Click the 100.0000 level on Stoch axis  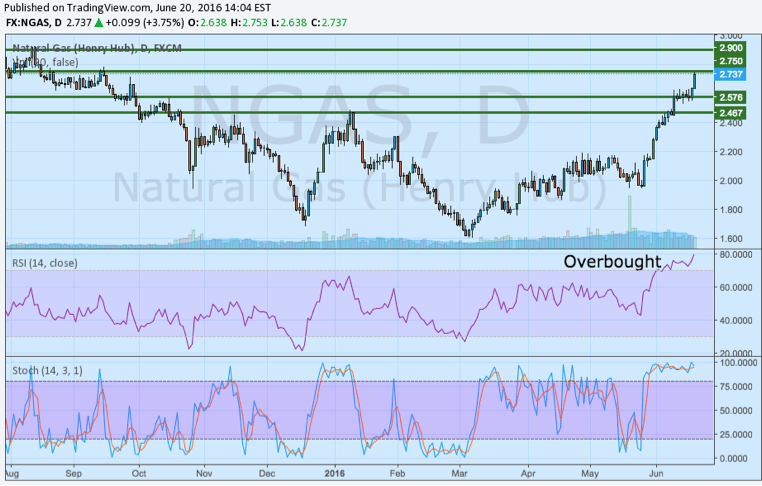(739, 363)
